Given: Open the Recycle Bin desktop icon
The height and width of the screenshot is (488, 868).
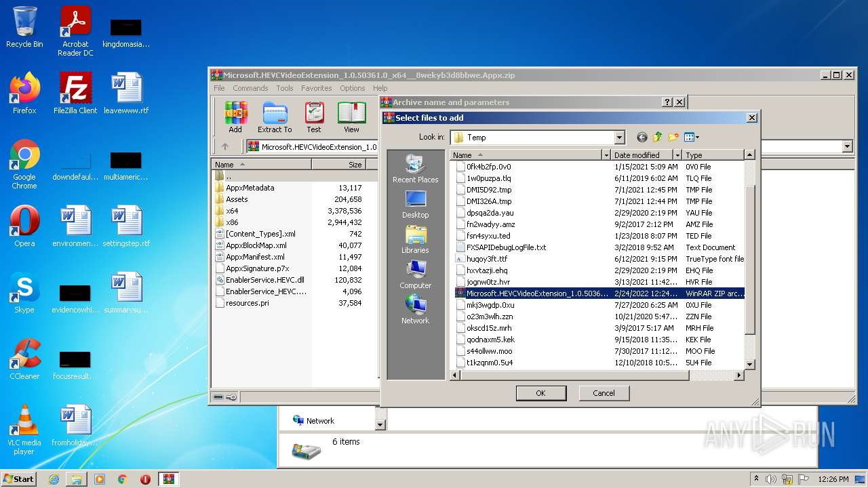Looking at the screenshot, I should pos(24,27).
